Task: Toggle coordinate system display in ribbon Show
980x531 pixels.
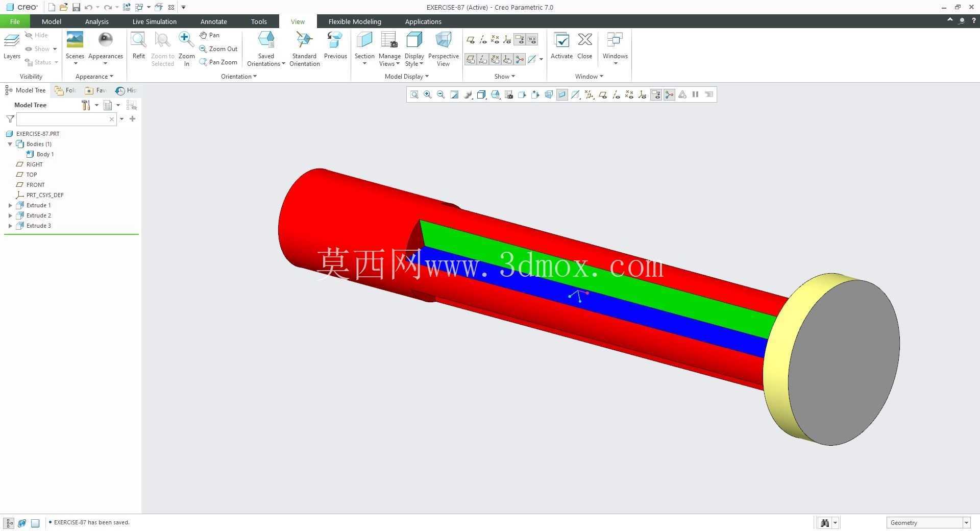Action: click(507, 40)
